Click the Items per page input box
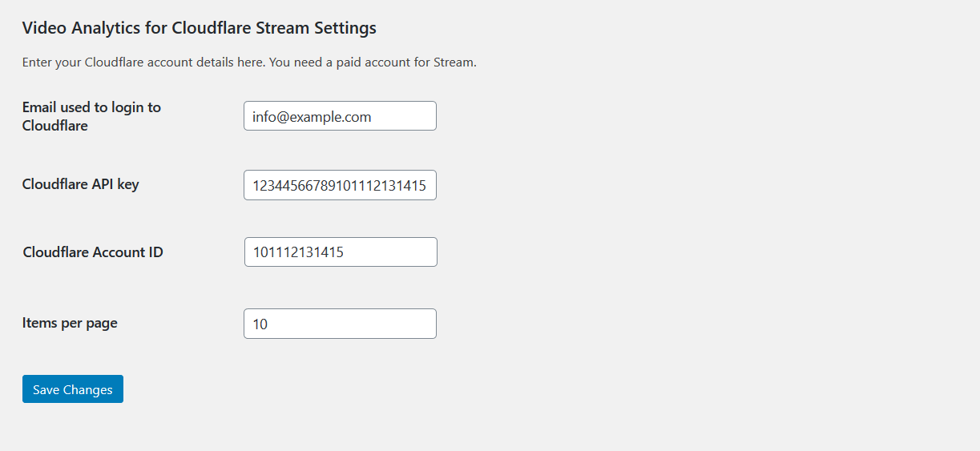This screenshot has height=451, width=980. [340, 324]
